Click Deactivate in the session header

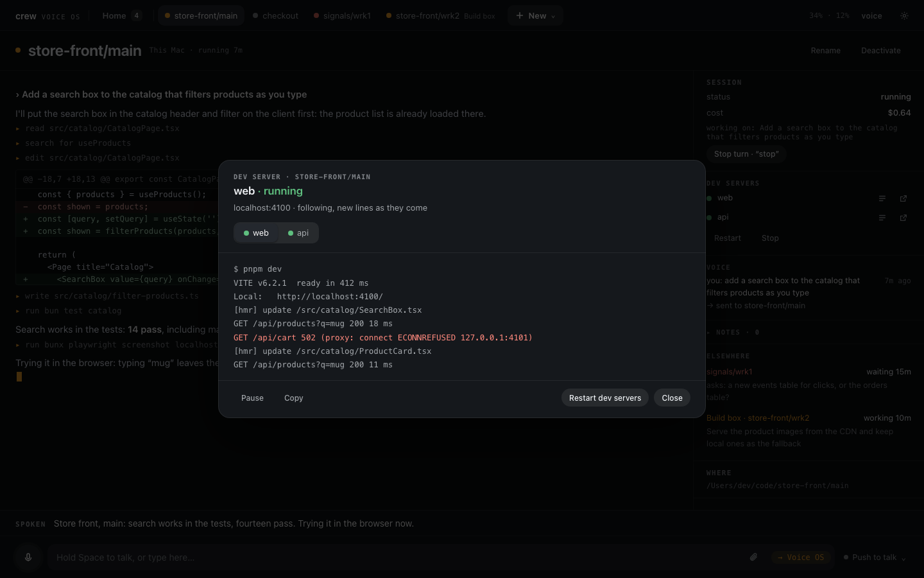[881, 51]
